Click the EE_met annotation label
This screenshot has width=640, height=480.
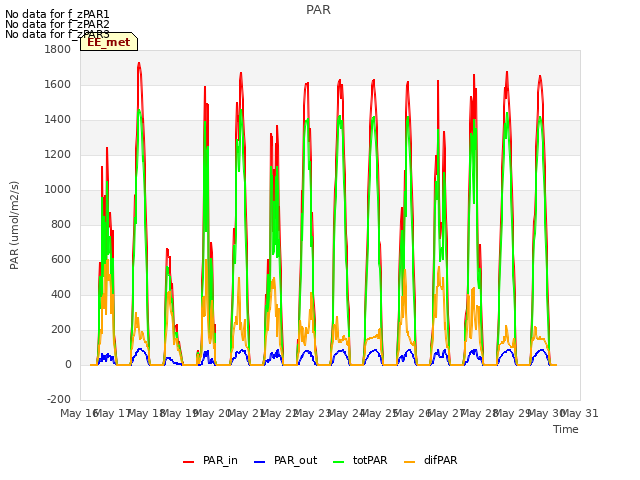(109, 42)
